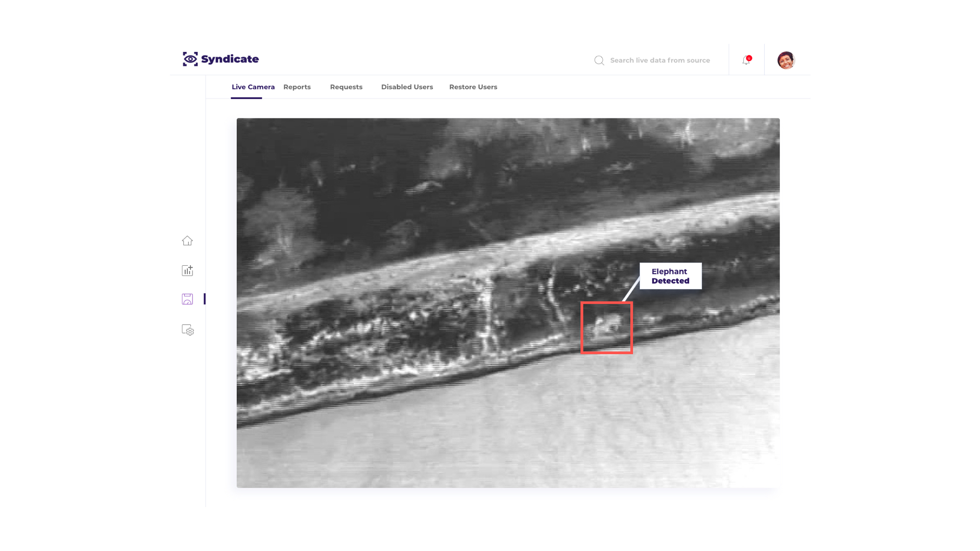Click the search magnifier icon
The height and width of the screenshot is (551, 980).
pyautogui.click(x=599, y=61)
